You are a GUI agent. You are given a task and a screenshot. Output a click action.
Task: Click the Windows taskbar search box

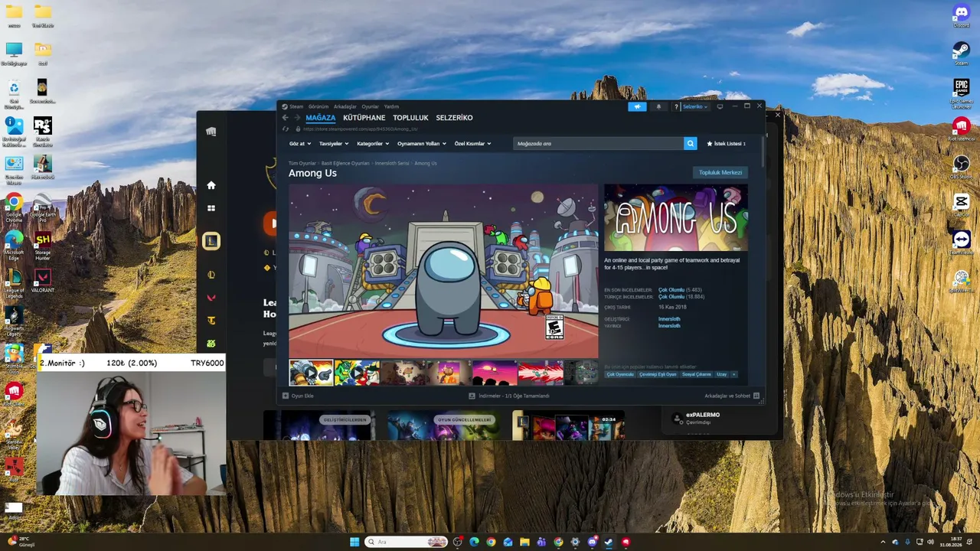[407, 542]
